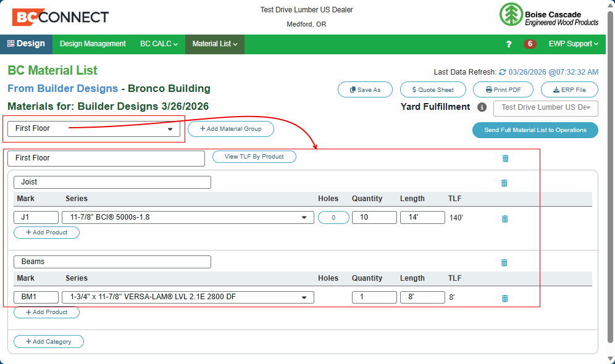Viewport: 615px width, 364px height.
Task: Click the From Builder Designs heading
Action: (x=63, y=89)
